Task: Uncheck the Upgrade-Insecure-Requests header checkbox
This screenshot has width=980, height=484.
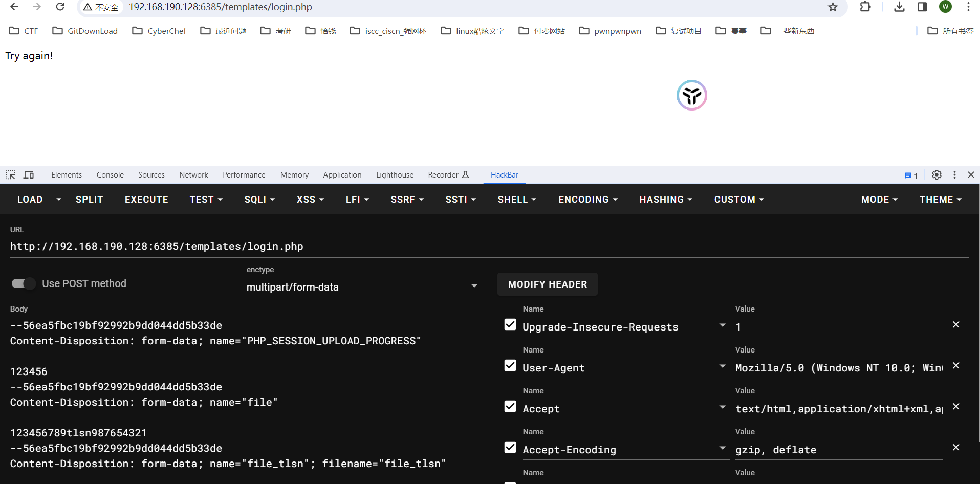Action: (510, 324)
